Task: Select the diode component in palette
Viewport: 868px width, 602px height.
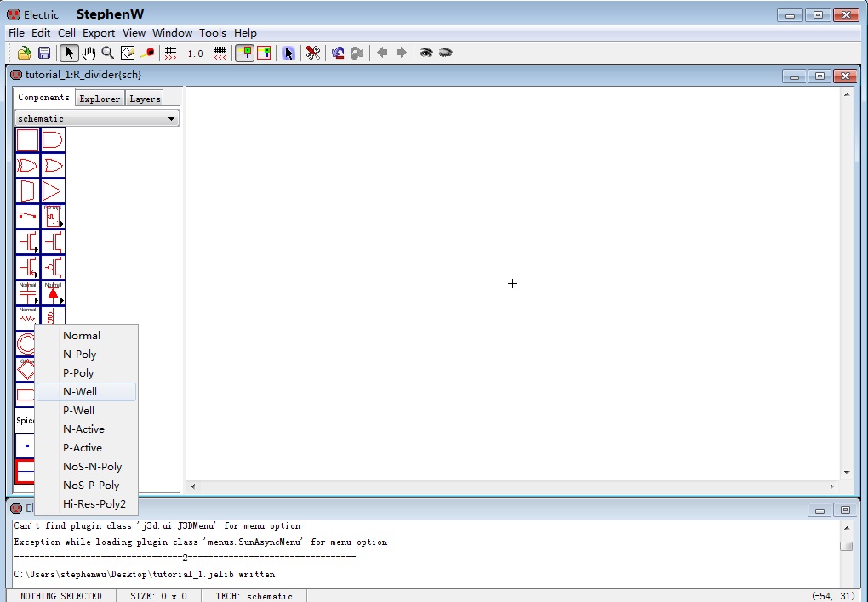Action: (53, 293)
